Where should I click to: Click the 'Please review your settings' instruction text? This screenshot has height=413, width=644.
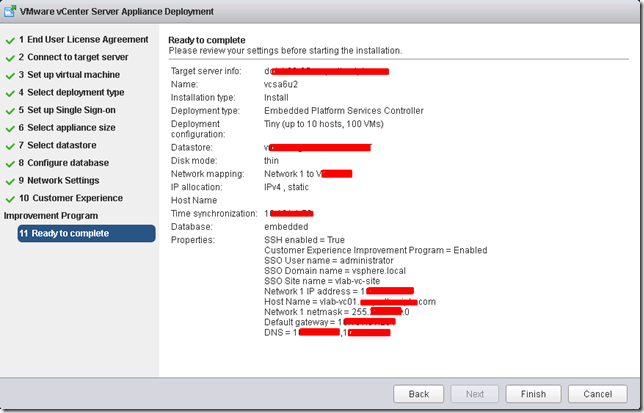click(x=285, y=50)
